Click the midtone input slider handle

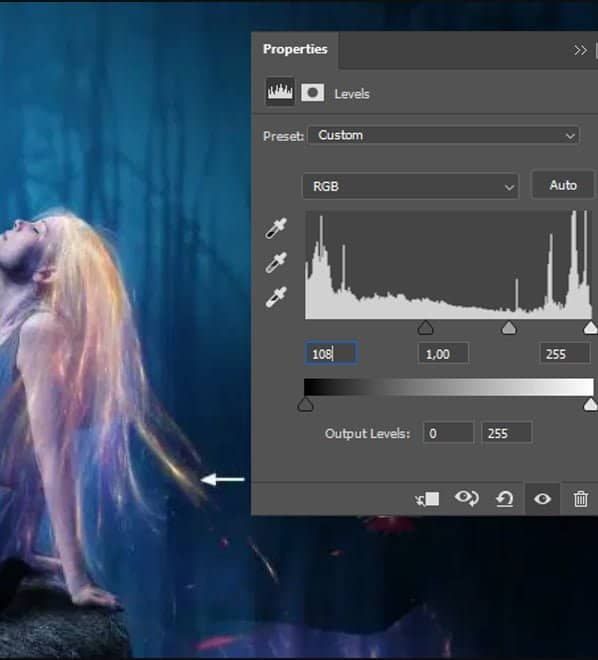[x=509, y=327]
